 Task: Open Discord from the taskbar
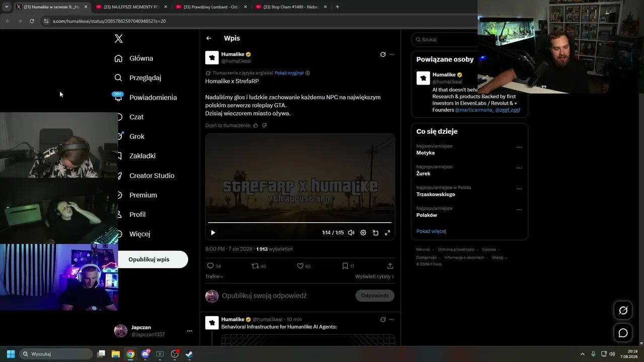coord(145,354)
